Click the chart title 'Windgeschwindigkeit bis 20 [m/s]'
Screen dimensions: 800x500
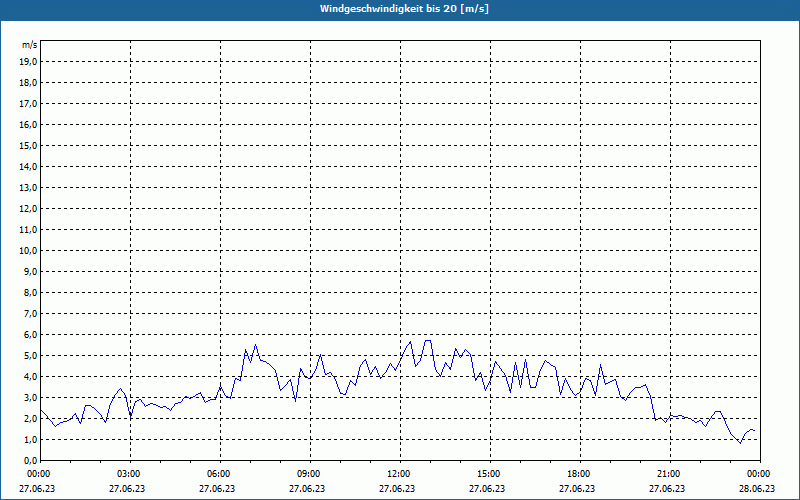pos(404,9)
